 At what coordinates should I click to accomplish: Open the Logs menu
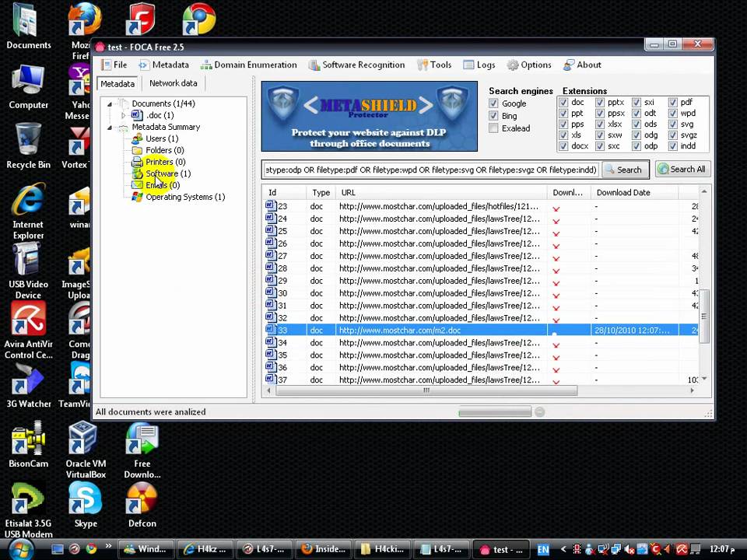(x=479, y=65)
